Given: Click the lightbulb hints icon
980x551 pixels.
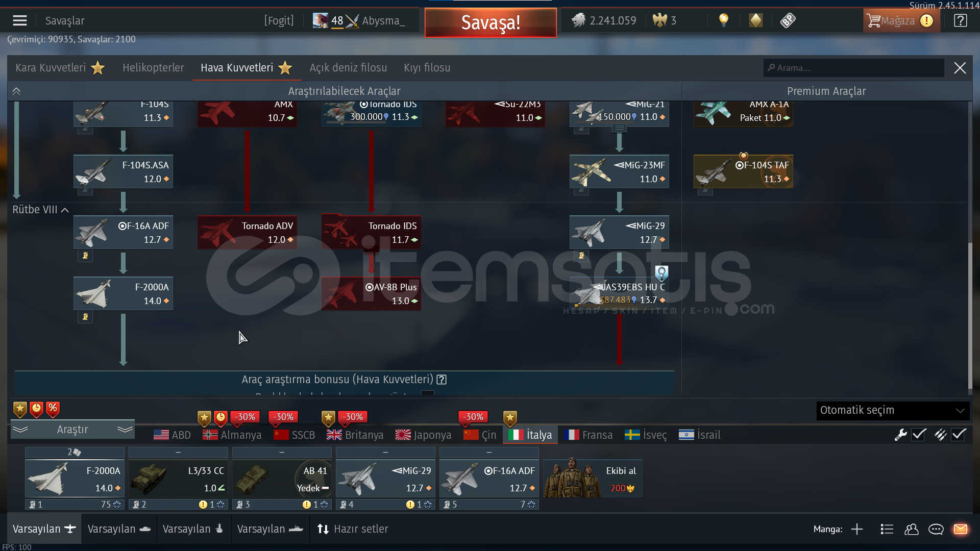Looking at the screenshot, I should click(x=723, y=20).
